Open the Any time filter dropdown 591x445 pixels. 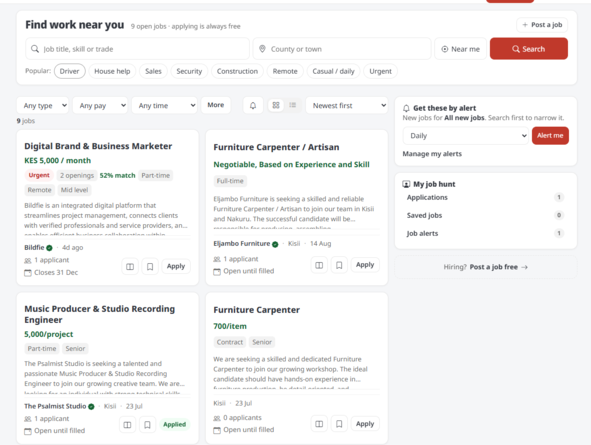164,106
